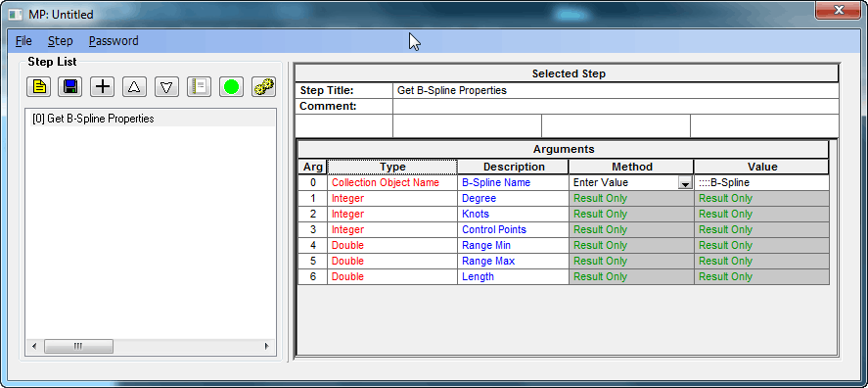Screen dimensions: 868x388
Task: Open the notebook icon in Step List toolbar
Action: (199, 87)
